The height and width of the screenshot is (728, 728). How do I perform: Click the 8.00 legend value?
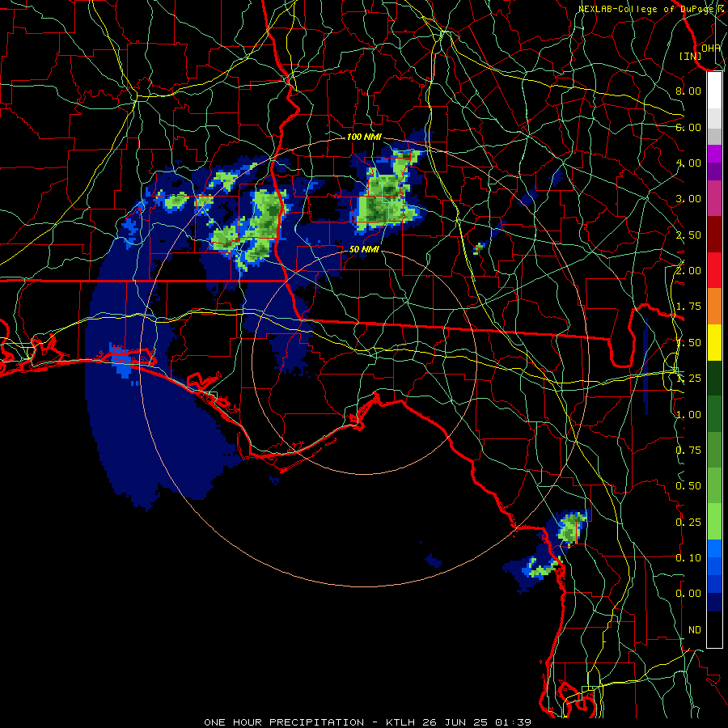click(x=688, y=91)
